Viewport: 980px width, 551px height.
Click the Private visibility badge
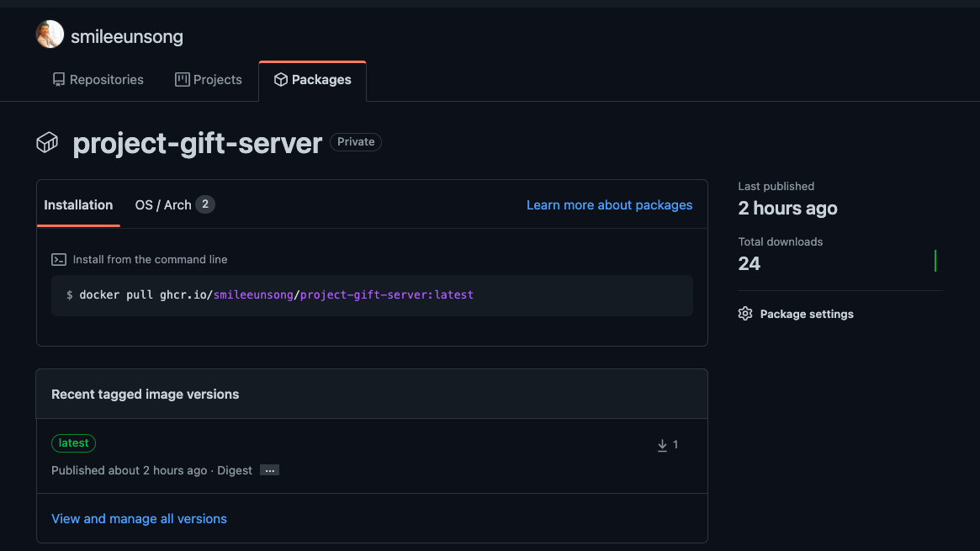coord(356,142)
